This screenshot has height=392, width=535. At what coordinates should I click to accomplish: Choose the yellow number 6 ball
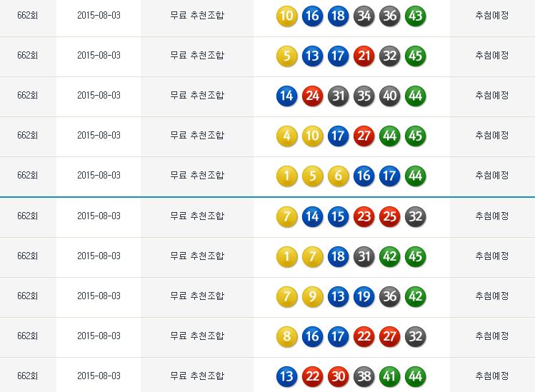click(x=338, y=176)
